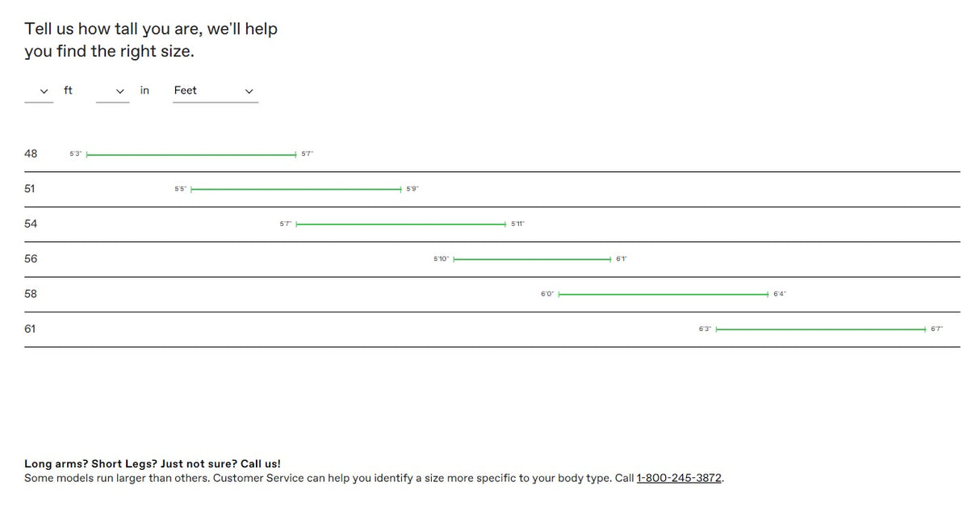Click the green height range bar for size 56
The width and height of the screenshot is (980, 507).
point(532,259)
